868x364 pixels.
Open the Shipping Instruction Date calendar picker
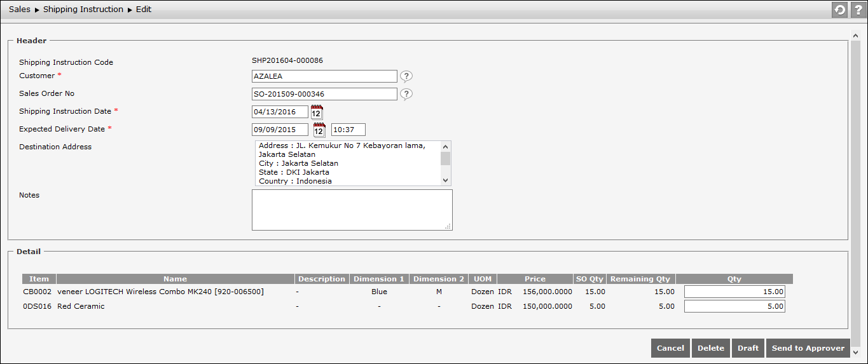coord(317,112)
